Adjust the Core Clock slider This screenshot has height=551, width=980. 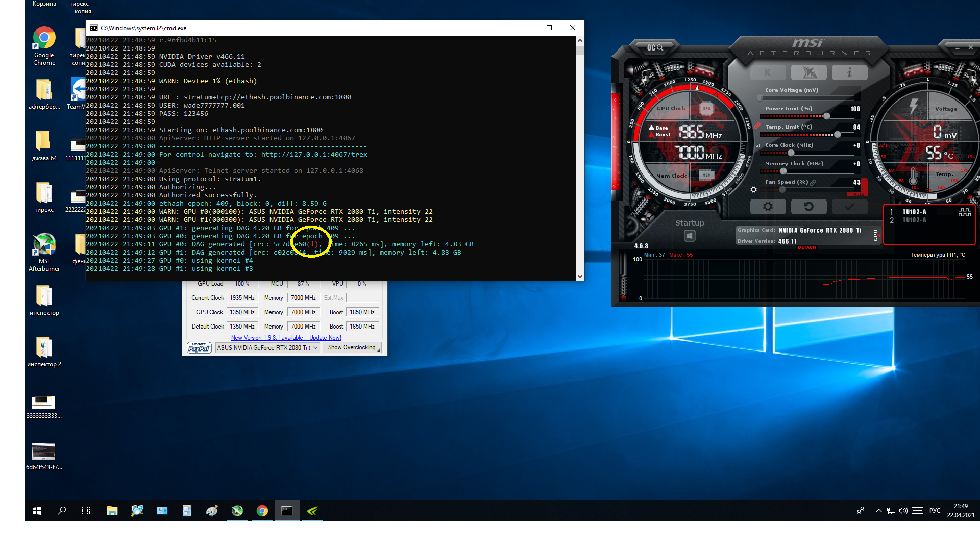point(791,153)
